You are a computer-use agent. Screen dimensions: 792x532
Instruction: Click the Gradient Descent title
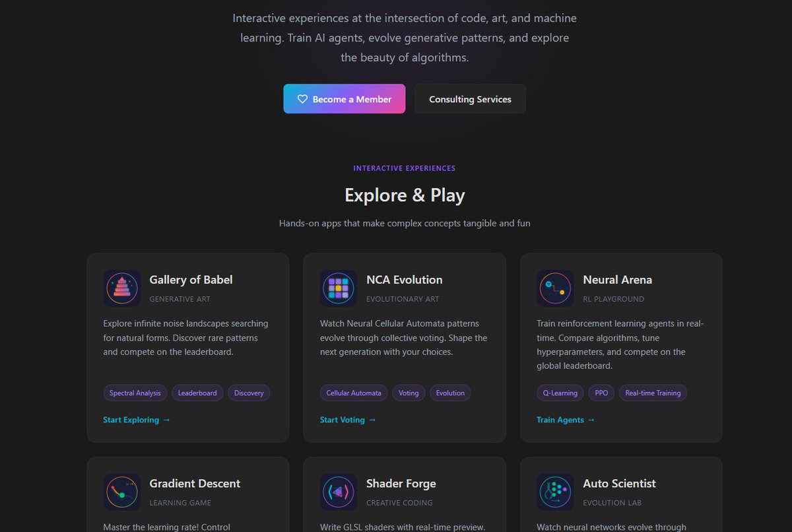195,484
